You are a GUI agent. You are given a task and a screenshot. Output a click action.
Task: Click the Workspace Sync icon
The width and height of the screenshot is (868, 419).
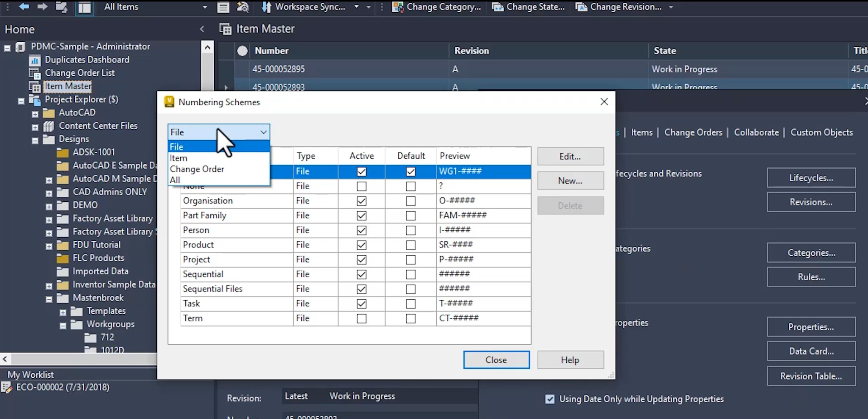266,7
